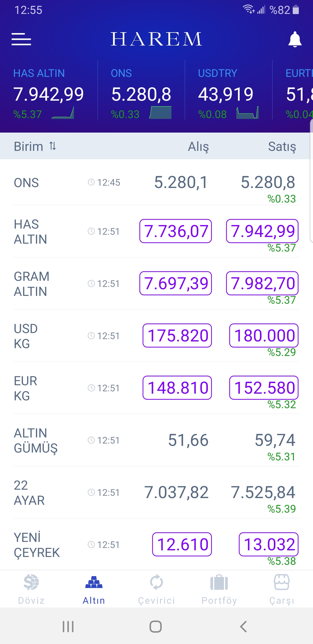313x644 pixels.
Task: Open the hamburger menu
Action: pyautogui.click(x=21, y=39)
